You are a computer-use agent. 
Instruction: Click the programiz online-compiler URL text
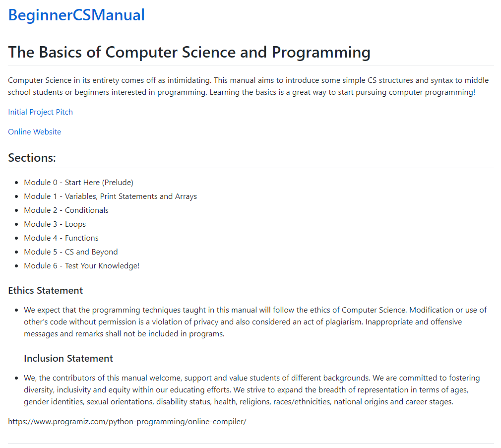127,422
